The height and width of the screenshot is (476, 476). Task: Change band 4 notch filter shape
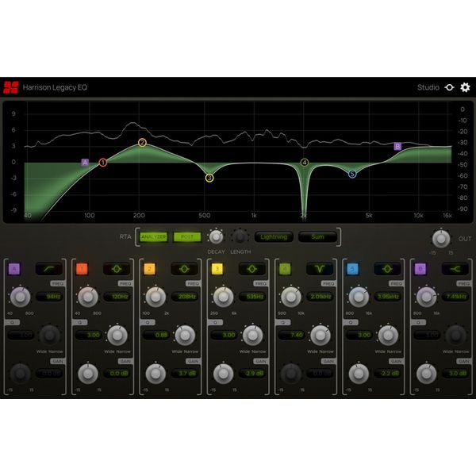[x=320, y=269]
